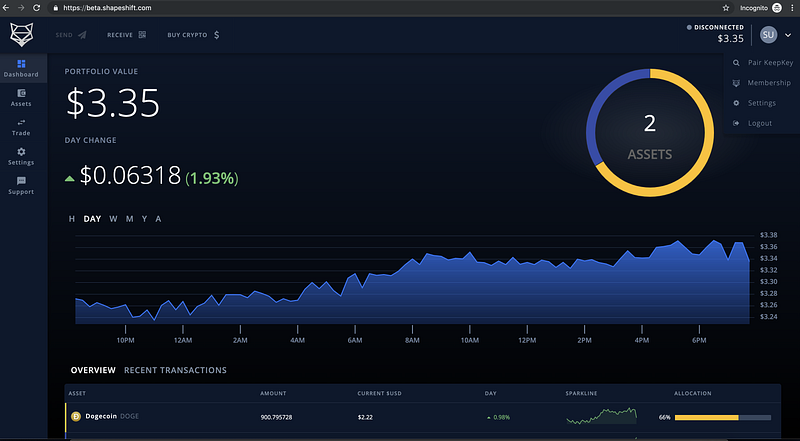This screenshot has height=441, width=800.
Task: Click the Incognito profile icon
Action: coord(777,8)
